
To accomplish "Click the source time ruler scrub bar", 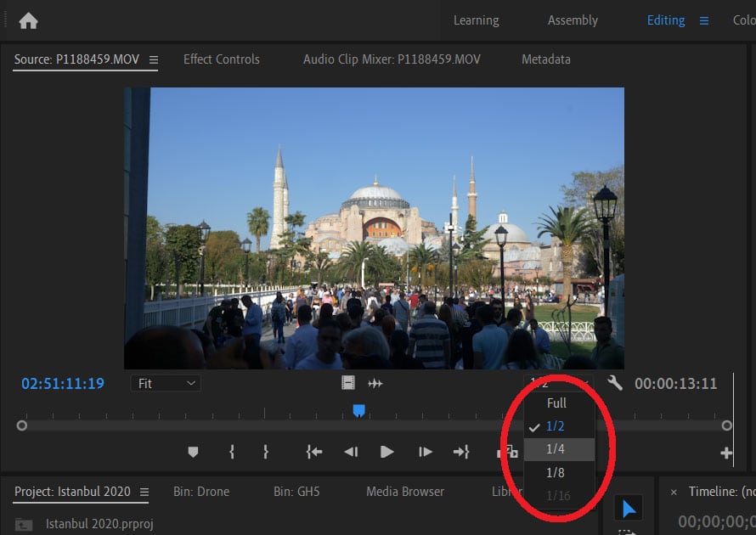I will coord(374,414).
